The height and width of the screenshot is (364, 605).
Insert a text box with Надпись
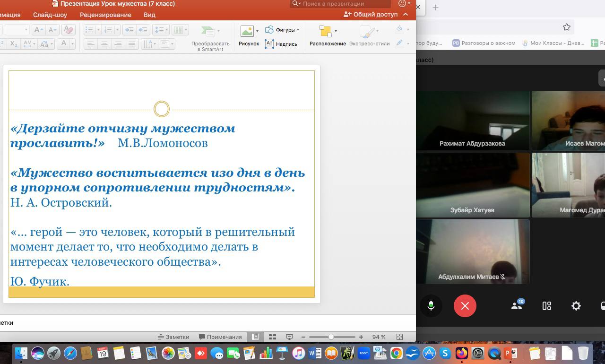click(281, 44)
